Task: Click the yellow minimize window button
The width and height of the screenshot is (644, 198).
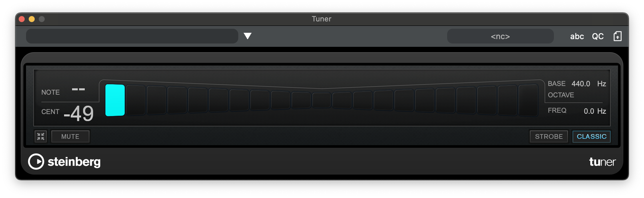Action: (32, 19)
